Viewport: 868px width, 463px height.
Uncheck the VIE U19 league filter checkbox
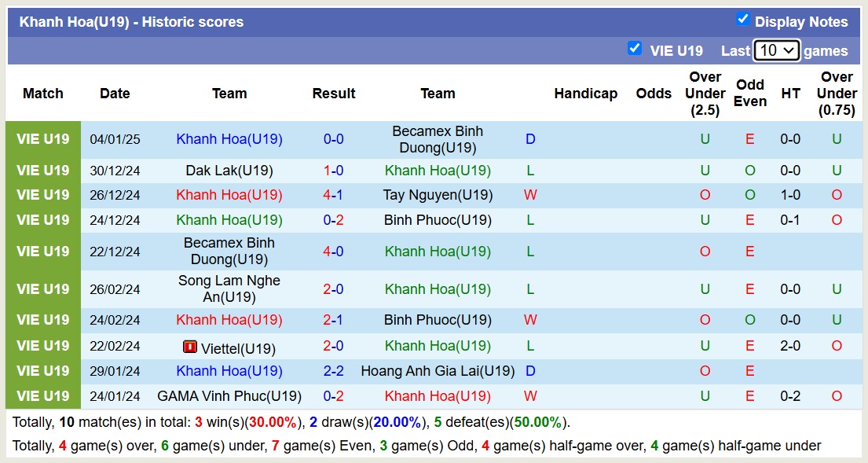click(635, 49)
